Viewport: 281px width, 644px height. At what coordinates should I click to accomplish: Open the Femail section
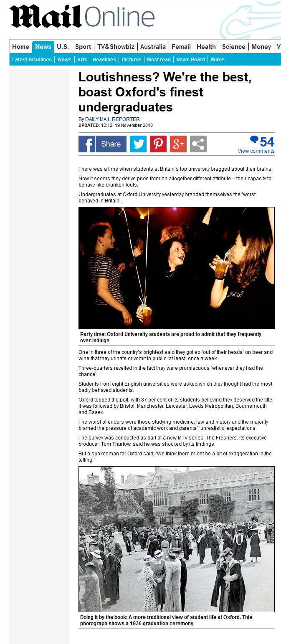point(181,47)
